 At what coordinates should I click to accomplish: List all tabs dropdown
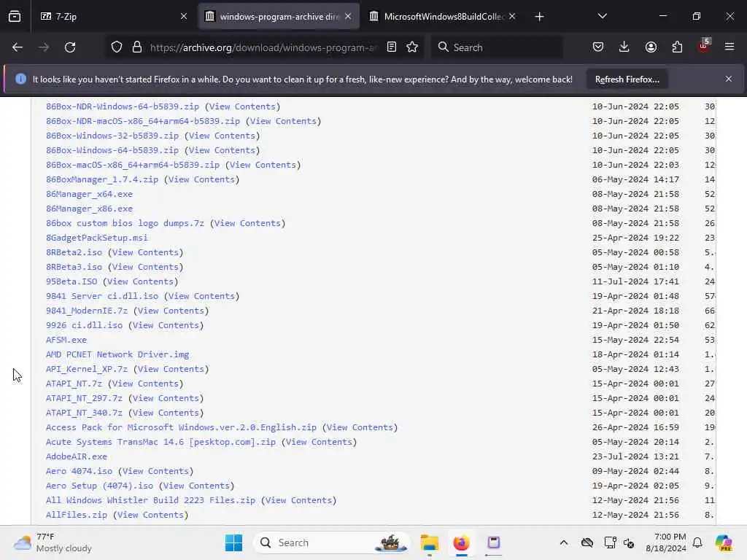click(x=603, y=17)
